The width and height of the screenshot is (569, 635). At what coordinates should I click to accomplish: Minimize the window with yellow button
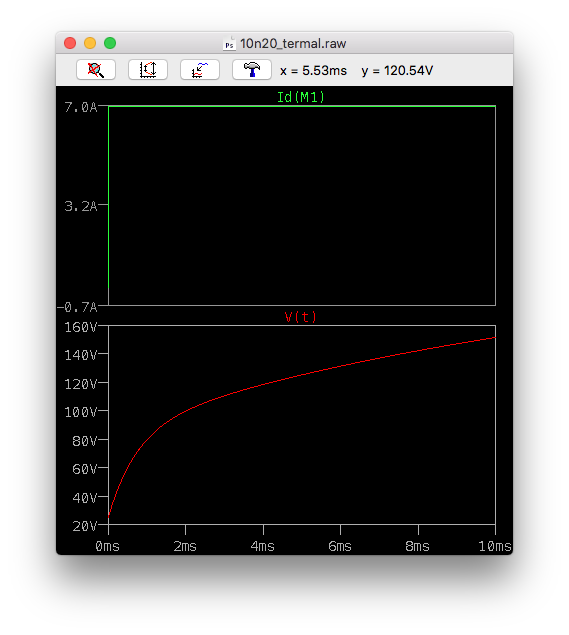[x=90, y=43]
